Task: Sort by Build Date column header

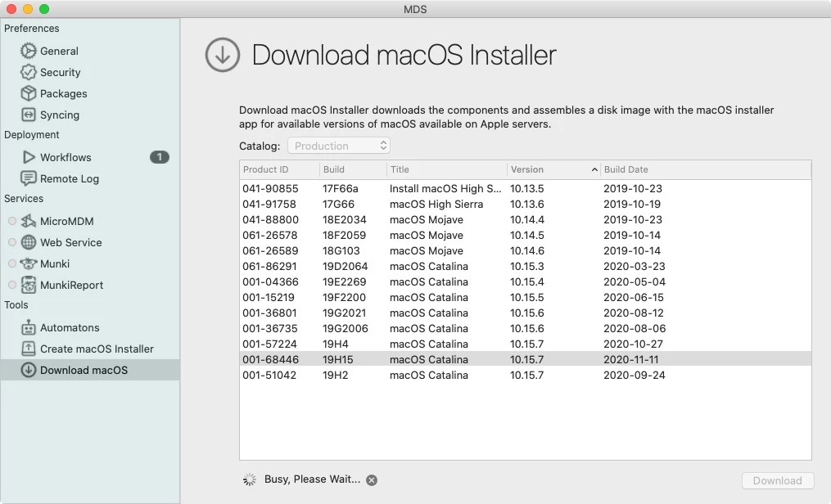Action: pos(706,169)
